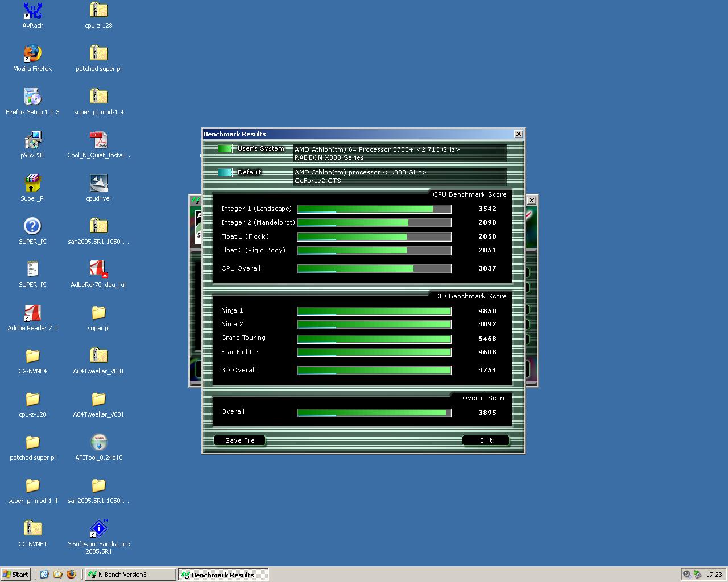Image resolution: width=728 pixels, height=582 pixels.
Task: Select the p95v238 desktop icon
Action: (x=32, y=140)
